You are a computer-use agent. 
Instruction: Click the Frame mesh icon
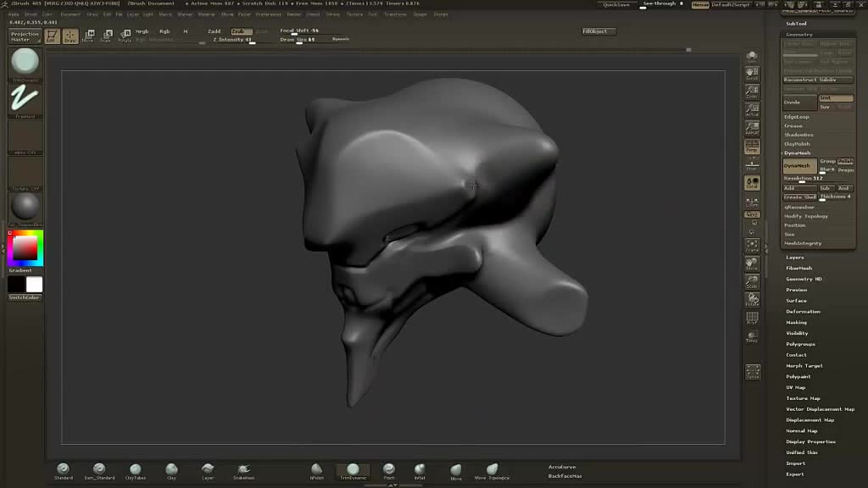coord(752,246)
